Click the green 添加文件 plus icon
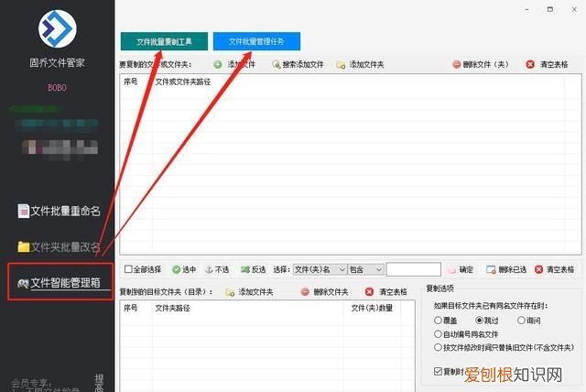Viewport: 586px width, 392px height. 218,65
